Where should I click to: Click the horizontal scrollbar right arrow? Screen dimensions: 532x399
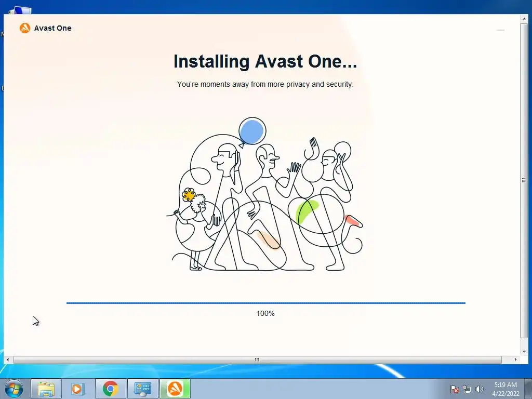516,360
